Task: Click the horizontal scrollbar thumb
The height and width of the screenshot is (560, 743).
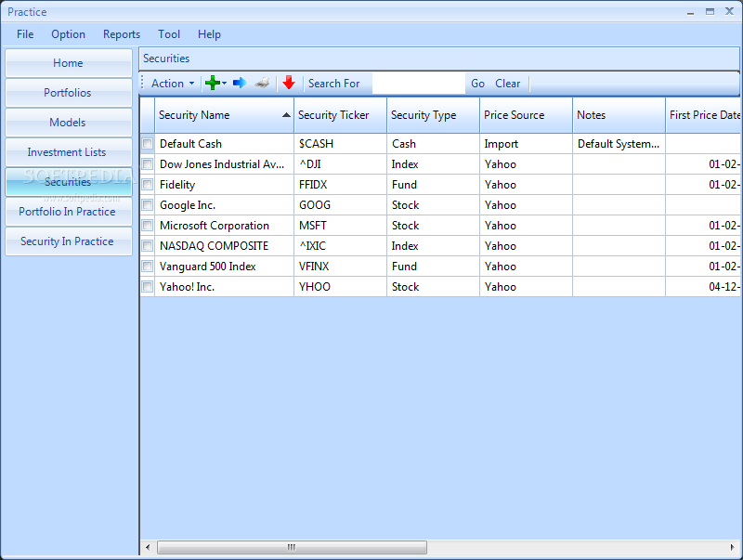Action: (x=292, y=547)
